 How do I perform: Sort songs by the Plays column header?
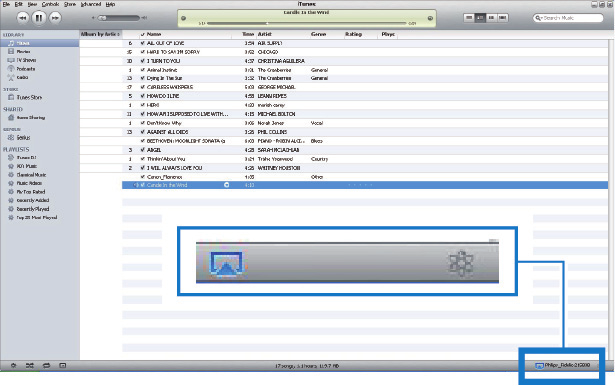tap(388, 35)
